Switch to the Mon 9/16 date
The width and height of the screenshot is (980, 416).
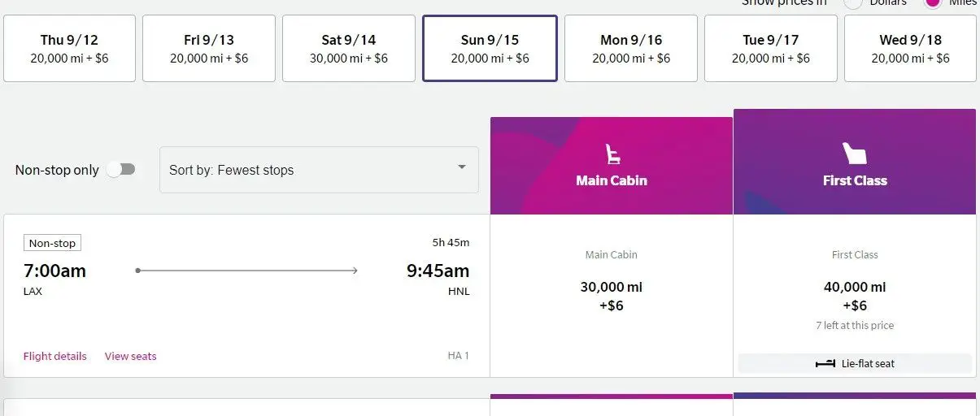click(631, 49)
